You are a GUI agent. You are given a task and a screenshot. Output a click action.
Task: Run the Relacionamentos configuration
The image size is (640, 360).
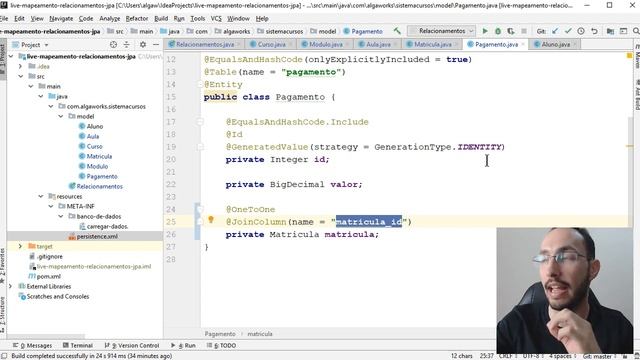[485, 31]
